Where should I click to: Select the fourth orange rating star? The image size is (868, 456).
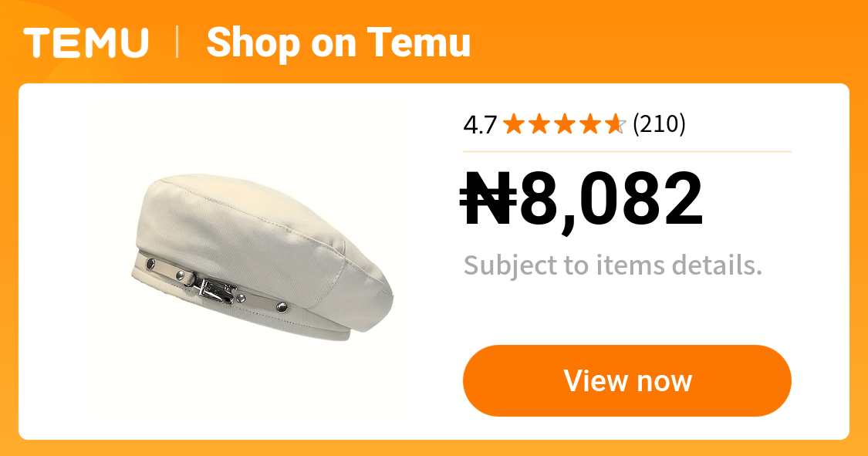tap(590, 124)
